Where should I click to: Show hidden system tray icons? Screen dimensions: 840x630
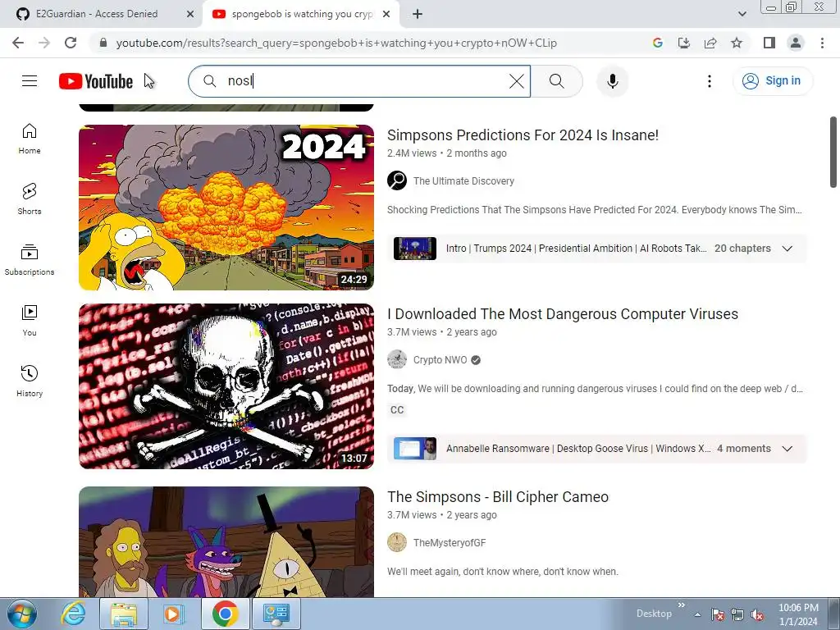697,614
